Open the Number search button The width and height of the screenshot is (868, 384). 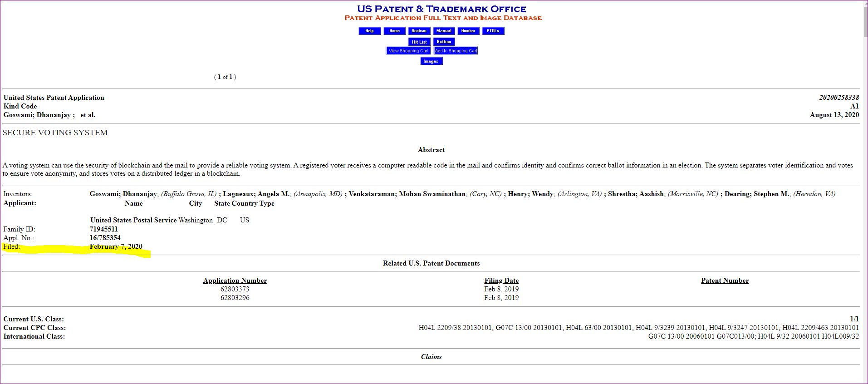[x=468, y=31]
